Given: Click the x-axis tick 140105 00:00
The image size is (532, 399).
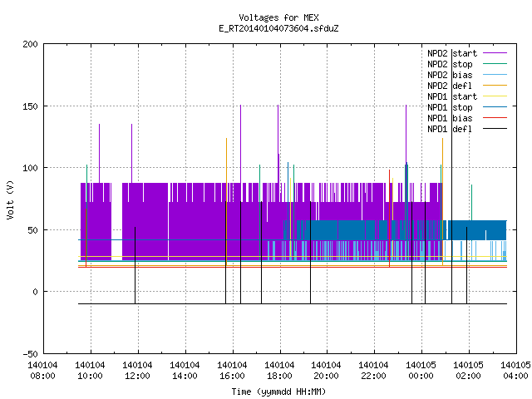Looking at the screenshot, I should click(421, 371).
